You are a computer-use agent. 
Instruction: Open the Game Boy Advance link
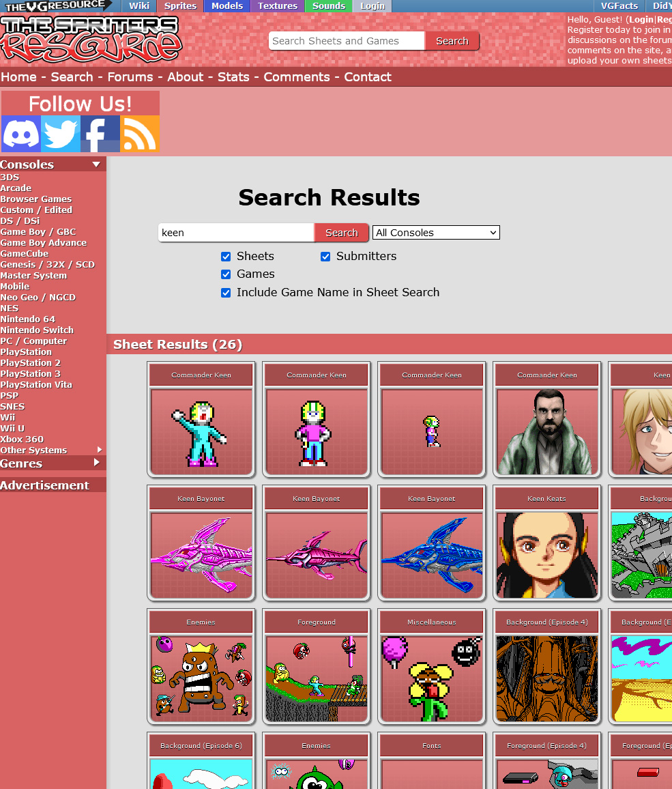[x=43, y=242]
